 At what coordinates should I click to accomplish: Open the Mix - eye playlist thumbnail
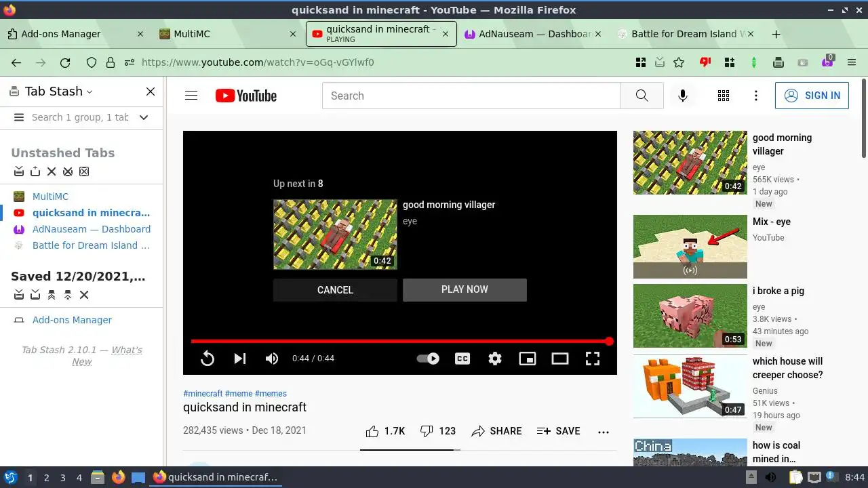(x=690, y=247)
